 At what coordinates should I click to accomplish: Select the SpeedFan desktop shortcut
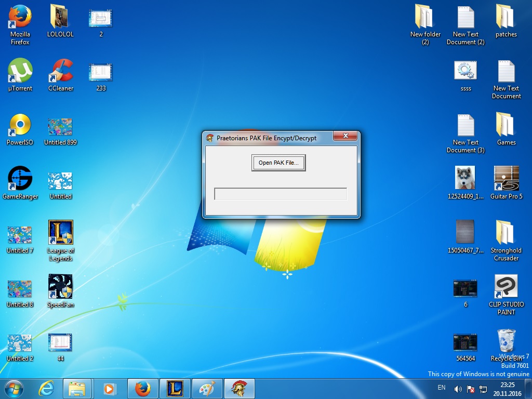coord(60,291)
